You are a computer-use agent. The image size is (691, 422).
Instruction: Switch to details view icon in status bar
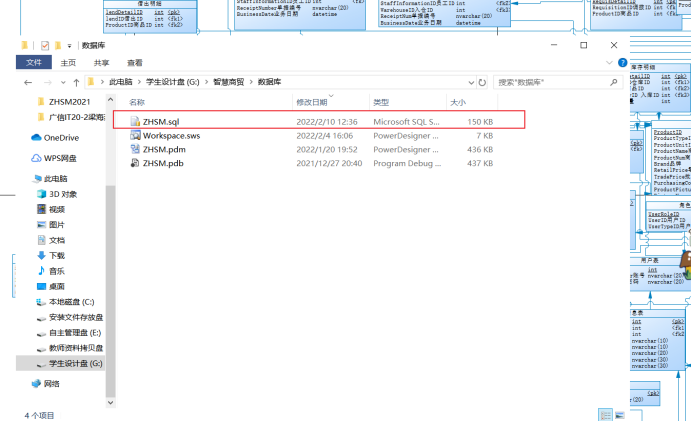(606, 415)
